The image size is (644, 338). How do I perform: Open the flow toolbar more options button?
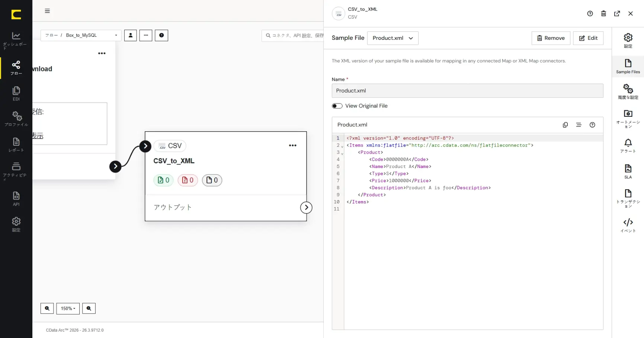click(x=146, y=35)
